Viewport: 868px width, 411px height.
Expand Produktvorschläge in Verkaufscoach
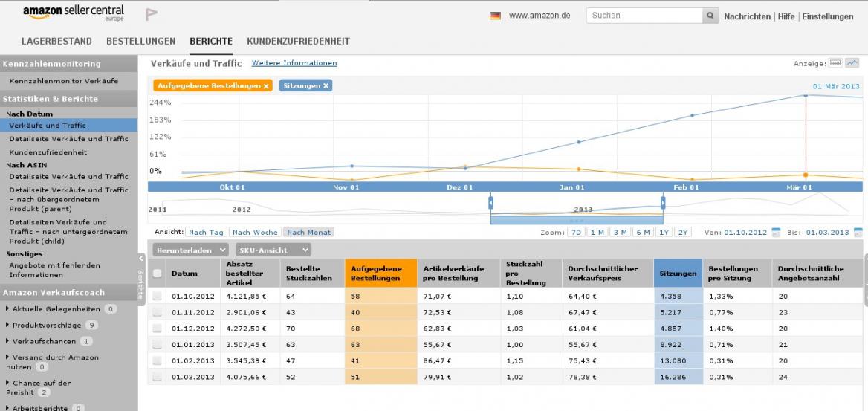47,325
